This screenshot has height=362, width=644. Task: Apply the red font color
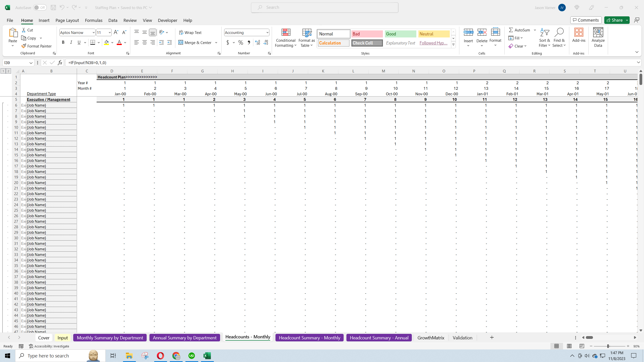(119, 42)
